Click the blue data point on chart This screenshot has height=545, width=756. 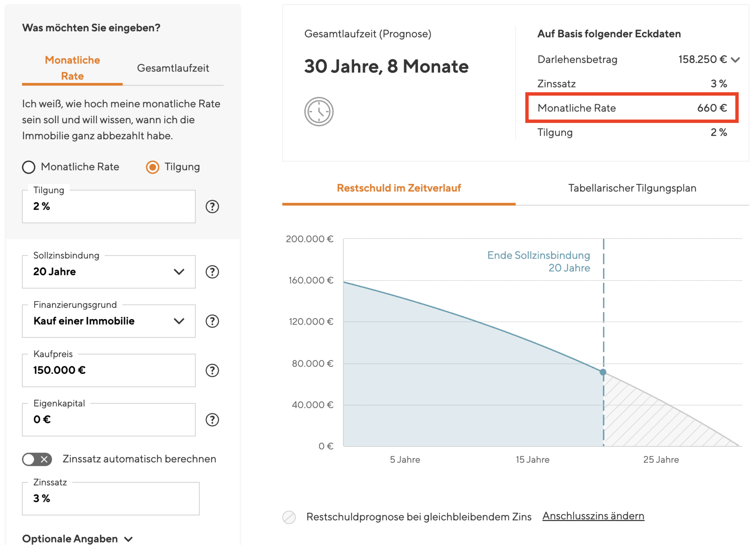coord(603,372)
